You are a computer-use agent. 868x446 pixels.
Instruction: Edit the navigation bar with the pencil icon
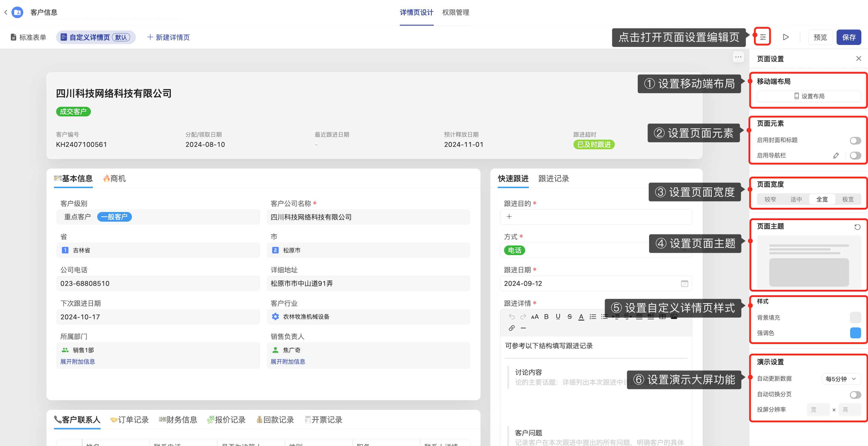[836, 155]
